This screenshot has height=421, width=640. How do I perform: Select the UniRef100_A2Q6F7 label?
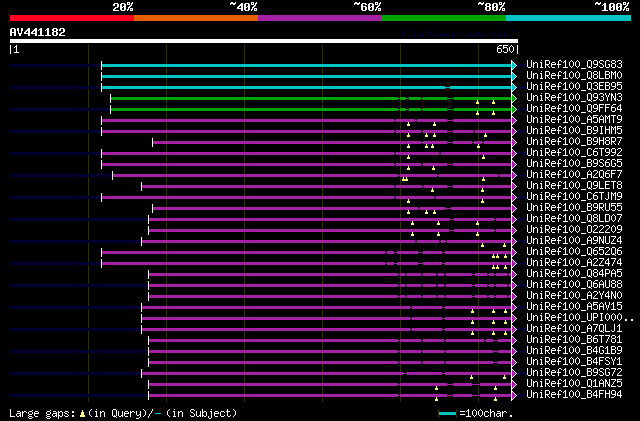[574, 175]
